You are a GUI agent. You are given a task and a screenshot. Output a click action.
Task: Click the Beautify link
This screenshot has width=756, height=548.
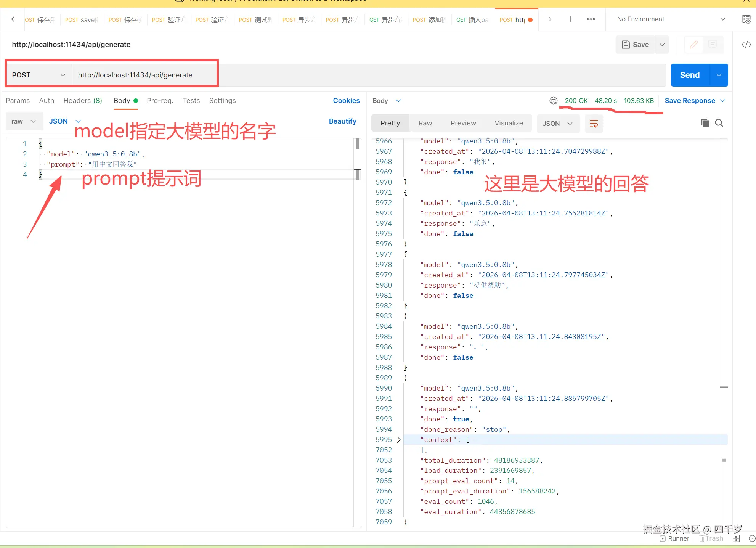[x=342, y=121]
